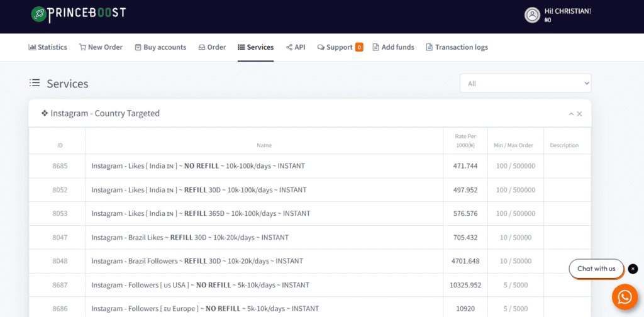Click the Description column header

pyautogui.click(x=564, y=145)
